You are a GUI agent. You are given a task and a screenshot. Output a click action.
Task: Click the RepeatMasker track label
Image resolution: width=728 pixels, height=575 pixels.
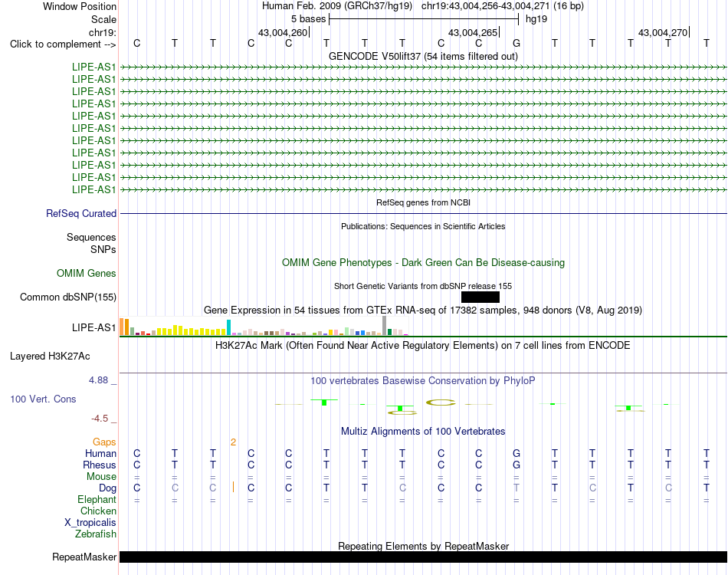click(84, 557)
